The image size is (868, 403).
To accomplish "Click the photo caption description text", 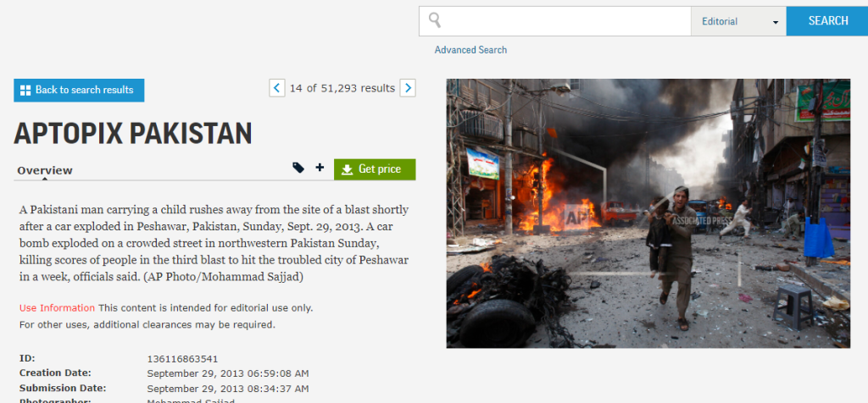I will pos(214,243).
